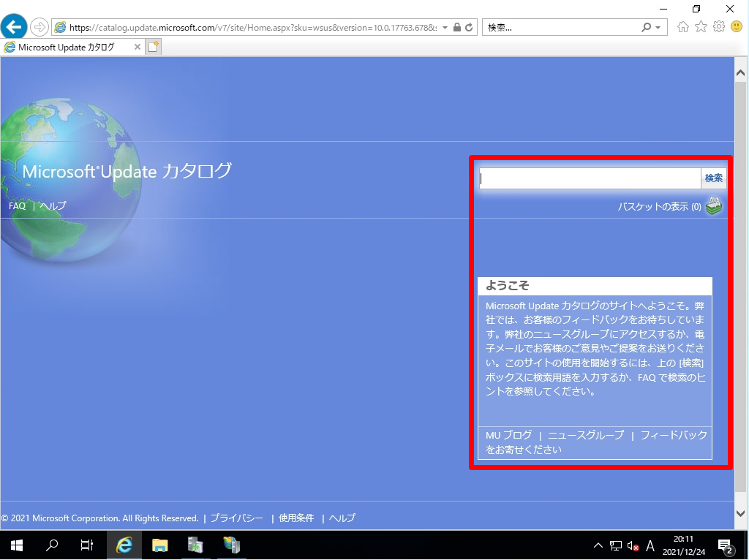Click the muted volume tray icon
The image size is (749, 560).
coord(633,545)
